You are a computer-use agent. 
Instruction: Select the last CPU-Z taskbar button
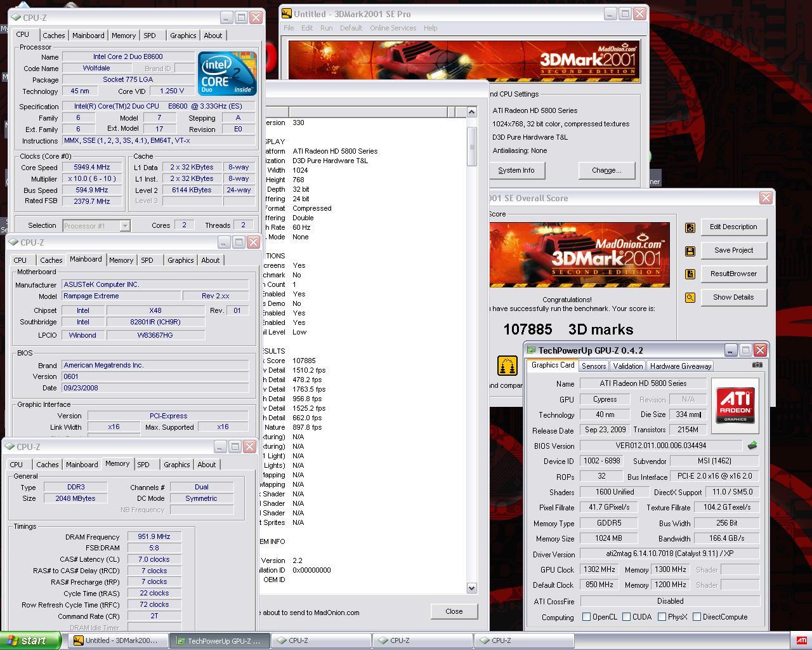(524, 641)
